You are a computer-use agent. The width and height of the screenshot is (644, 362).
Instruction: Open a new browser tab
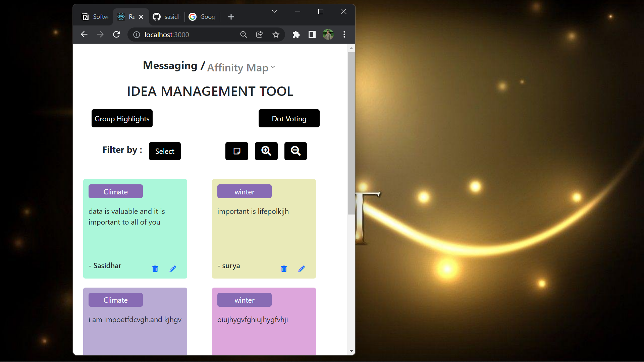point(231,17)
